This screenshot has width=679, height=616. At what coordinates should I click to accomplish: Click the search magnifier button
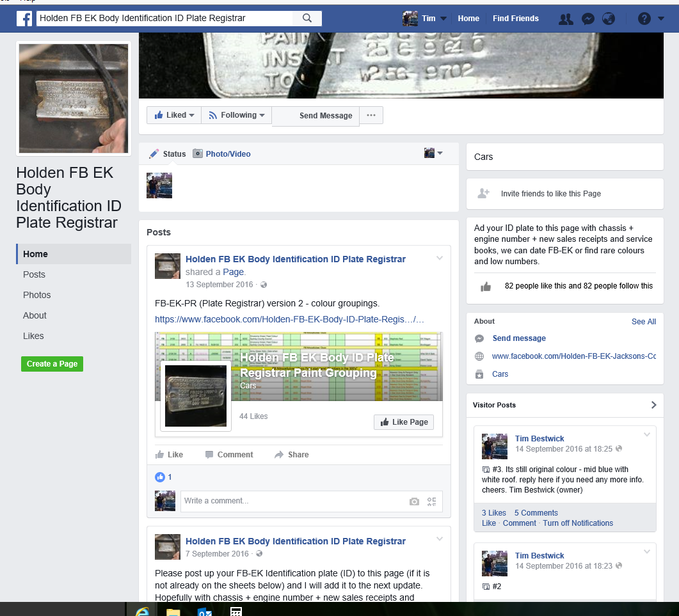tap(307, 19)
